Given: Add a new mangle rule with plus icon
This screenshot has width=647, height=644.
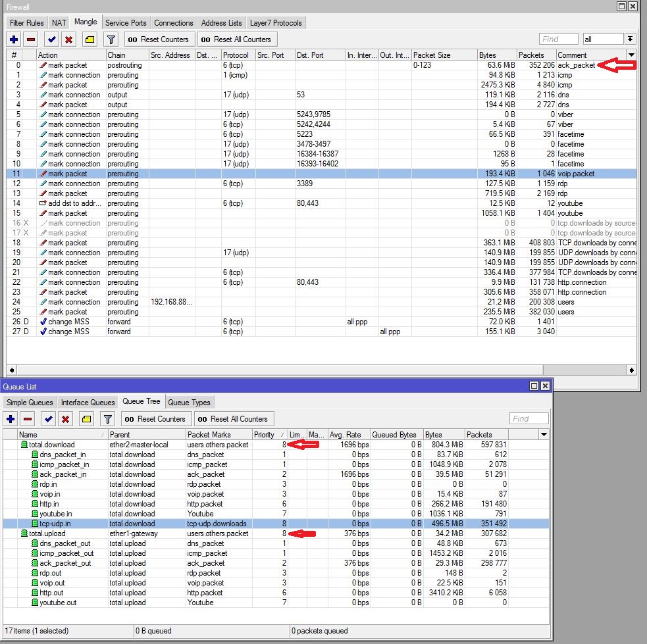Looking at the screenshot, I should pyautogui.click(x=14, y=39).
